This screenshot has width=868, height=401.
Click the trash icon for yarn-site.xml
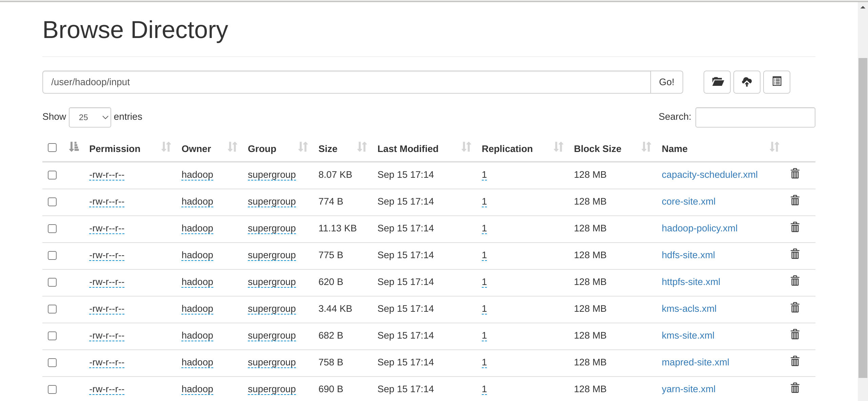[795, 388]
